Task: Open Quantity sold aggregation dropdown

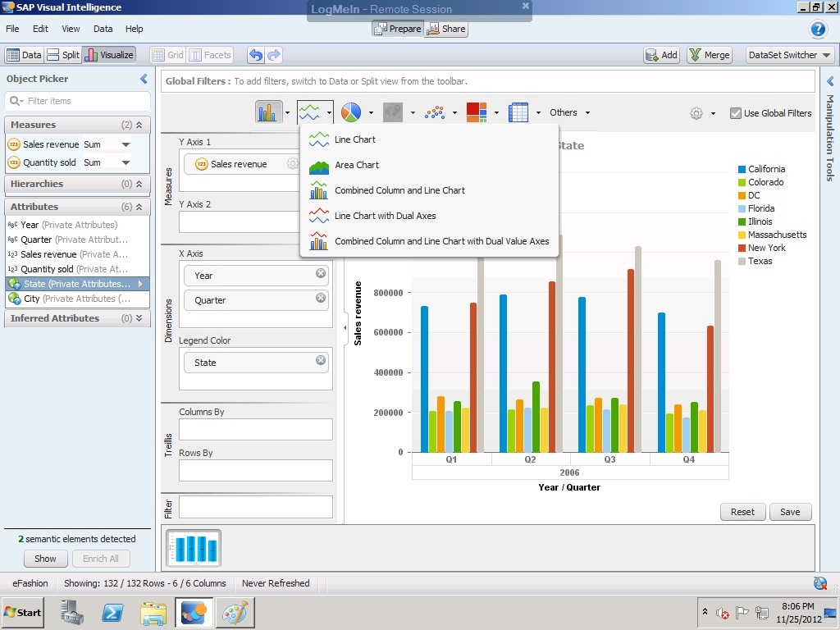Action: coord(126,163)
